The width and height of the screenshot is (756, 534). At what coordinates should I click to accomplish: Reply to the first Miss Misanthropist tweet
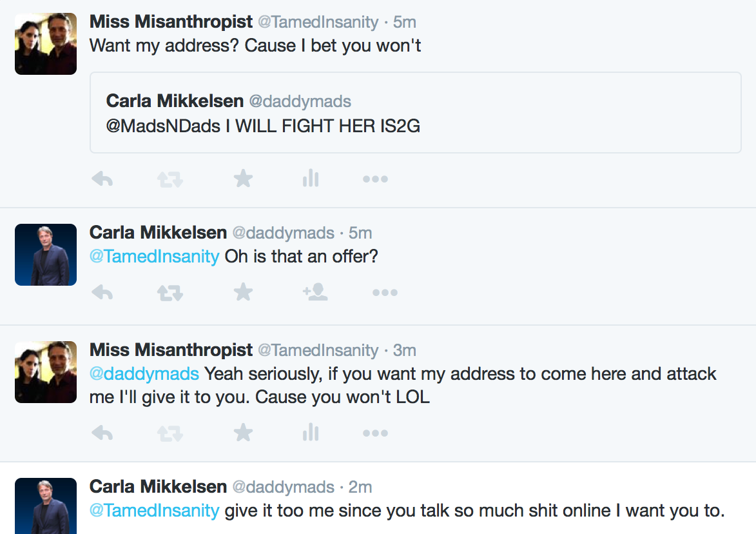[102, 179]
